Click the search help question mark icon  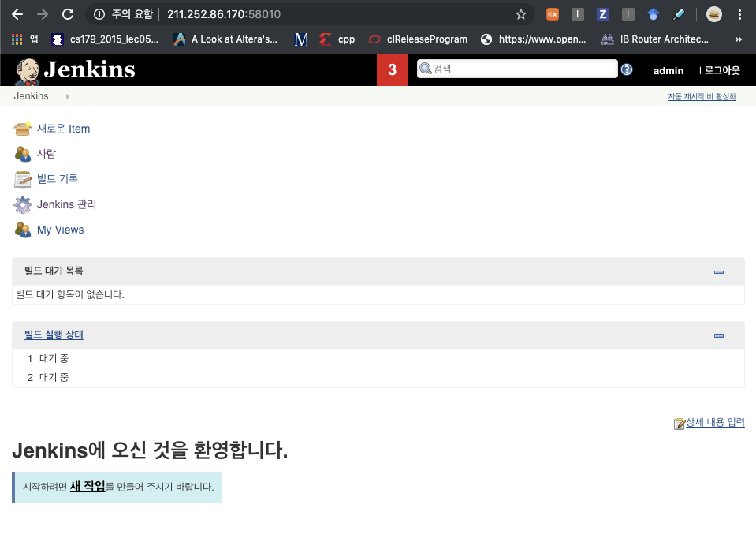(x=626, y=69)
